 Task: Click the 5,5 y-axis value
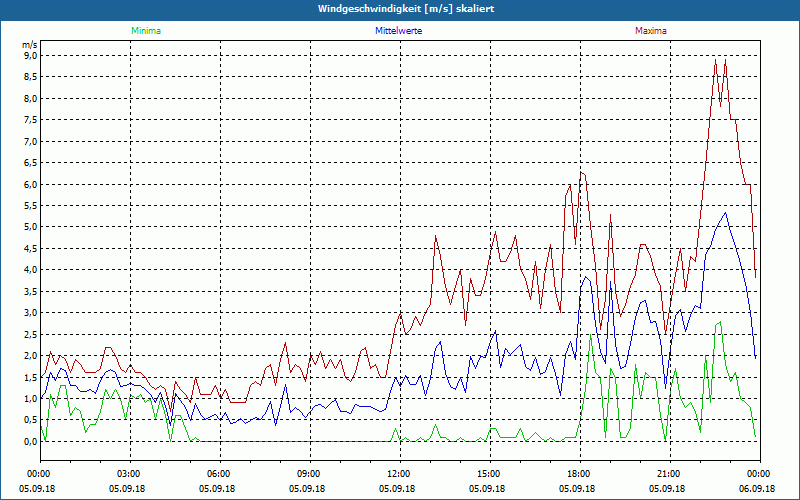[x=31, y=206]
